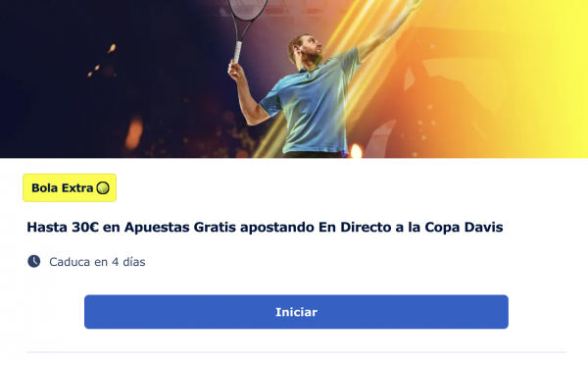The image size is (588, 365).
Task: Select the yellow Bola Extra badge
Action: pos(70,187)
